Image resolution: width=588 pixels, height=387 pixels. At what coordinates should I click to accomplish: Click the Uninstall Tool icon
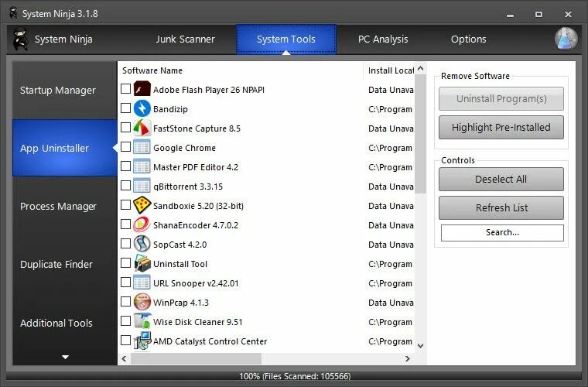point(142,264)
